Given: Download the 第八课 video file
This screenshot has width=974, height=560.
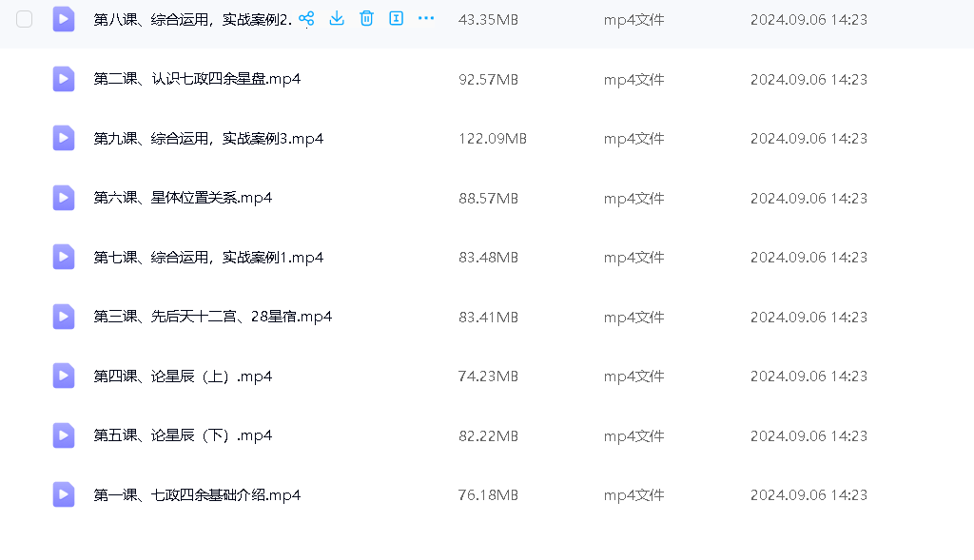Looking at the screenshot, I should [337, 19].
